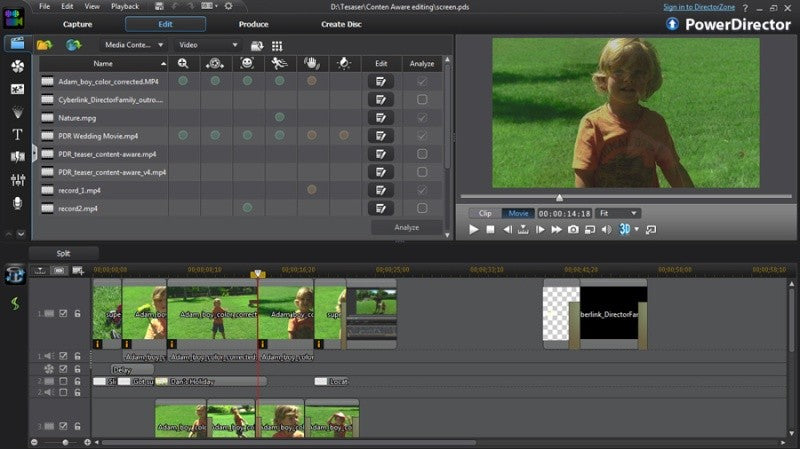Switch to the Create Disc tab
The image size is (800, 449).
tap(341, 24)
